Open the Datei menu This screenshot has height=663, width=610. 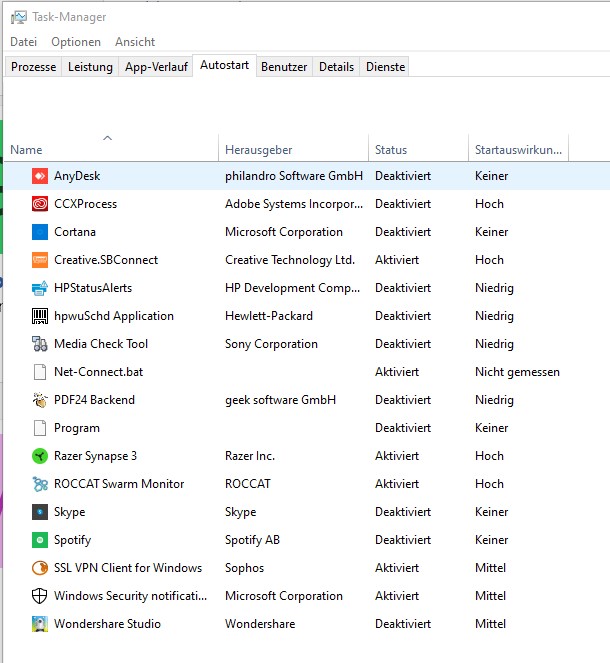24,42
